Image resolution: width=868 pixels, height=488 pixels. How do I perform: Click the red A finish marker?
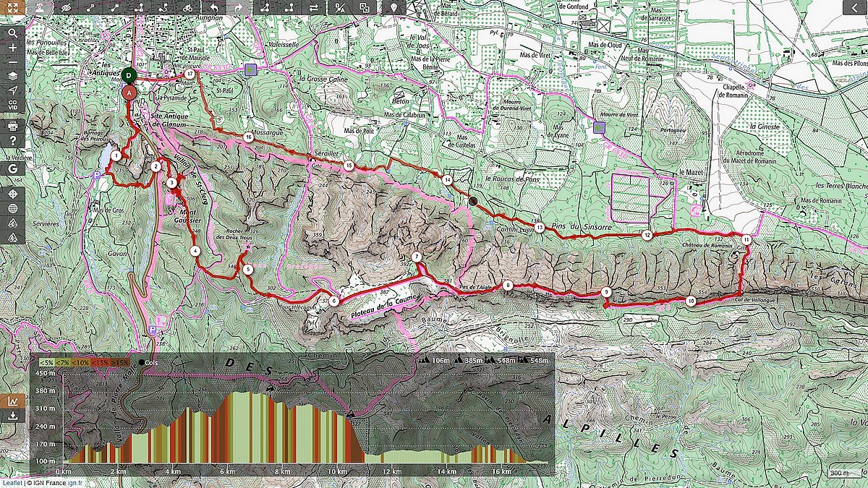pyautogui.click(x=129, y=93)
